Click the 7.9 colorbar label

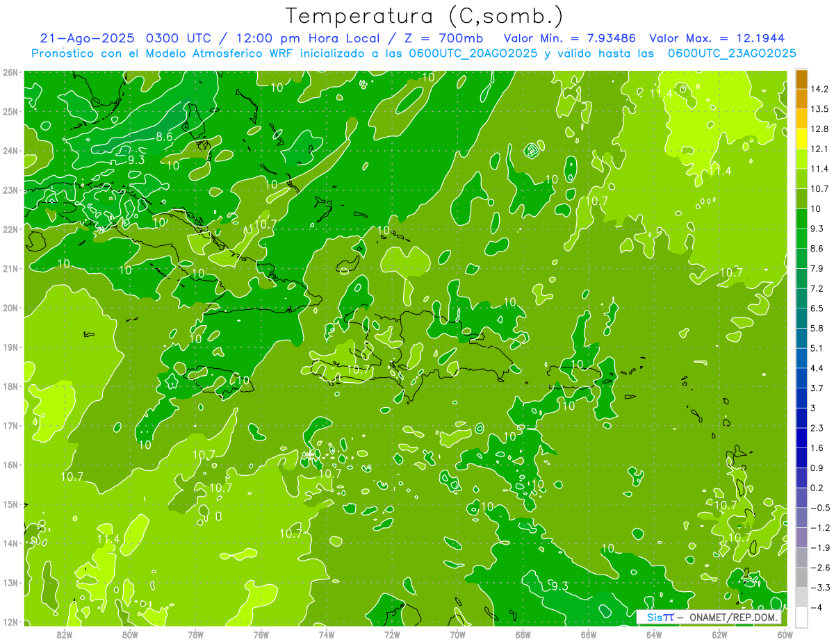pyautogui.click(x=817, y=268)
